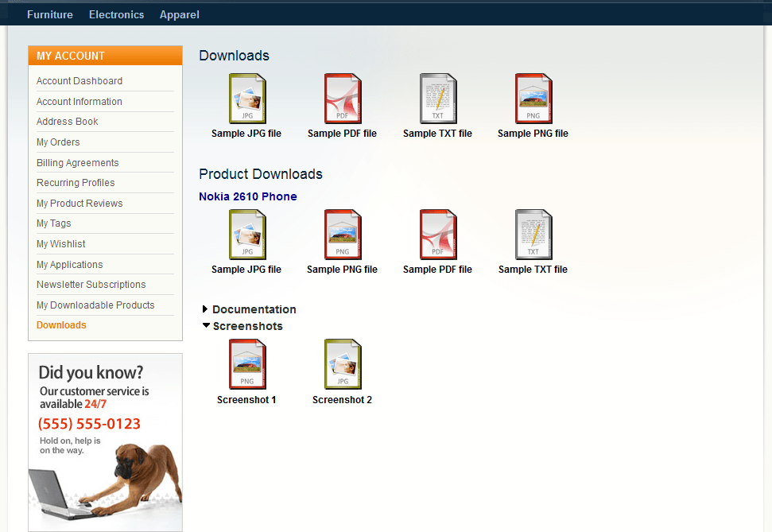Open the Sample PNG file for Nokia 2610 Phone
This screenshot has height=532, width=772.
click(x=342, y=234)
